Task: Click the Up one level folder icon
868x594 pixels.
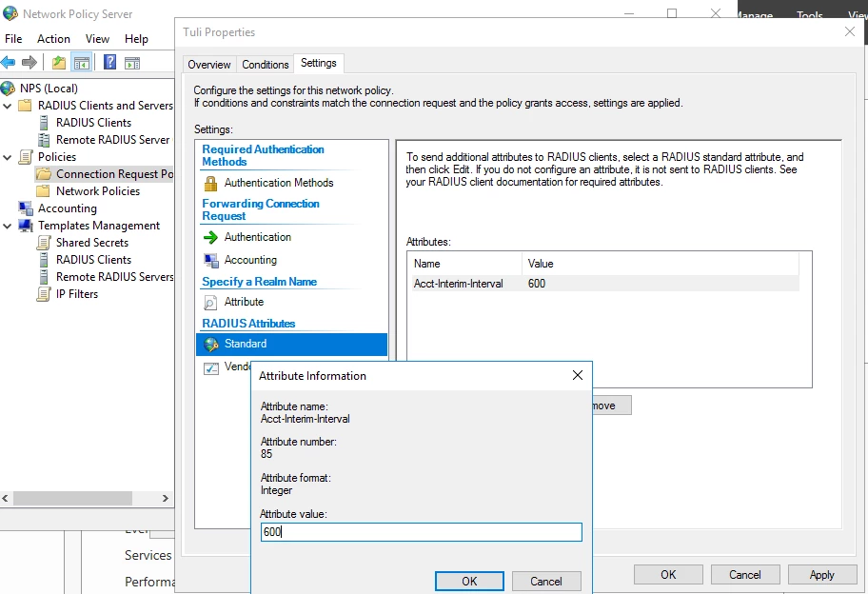Action: click(59, 63)
